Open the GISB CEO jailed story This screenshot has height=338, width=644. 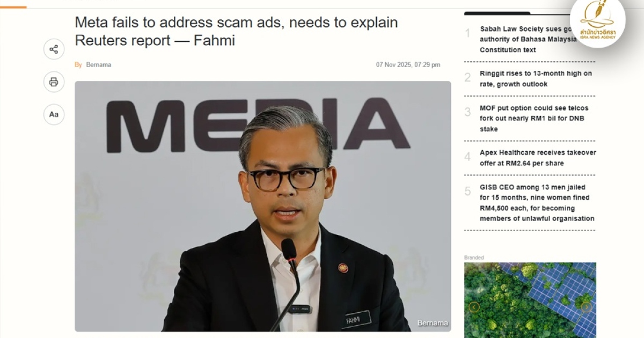(537, 203)
